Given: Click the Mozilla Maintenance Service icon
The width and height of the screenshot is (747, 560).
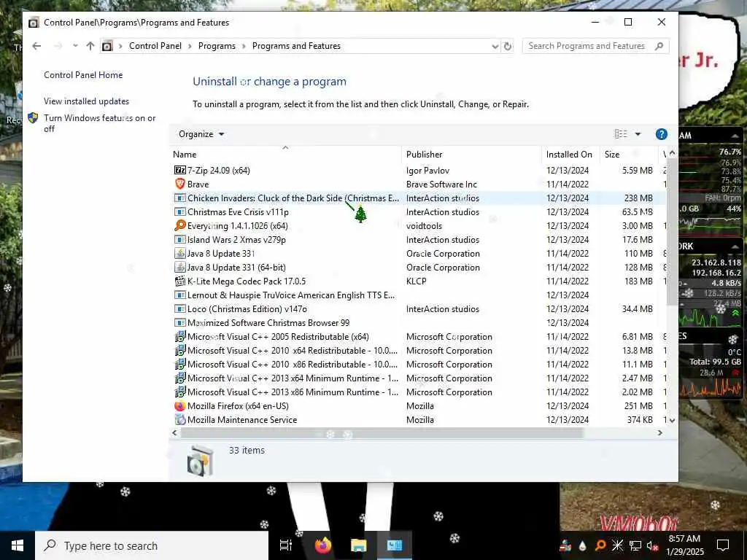Looking at the screenshot, I should coord(179,419).
